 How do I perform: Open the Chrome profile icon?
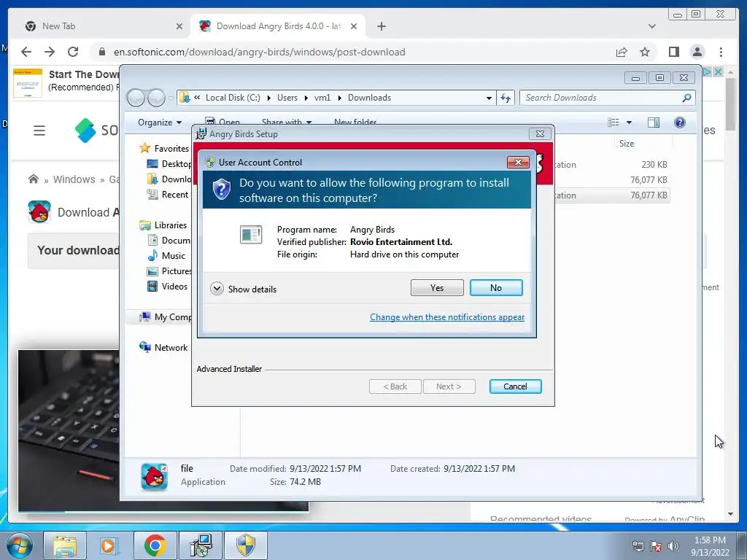coord(697,52)
